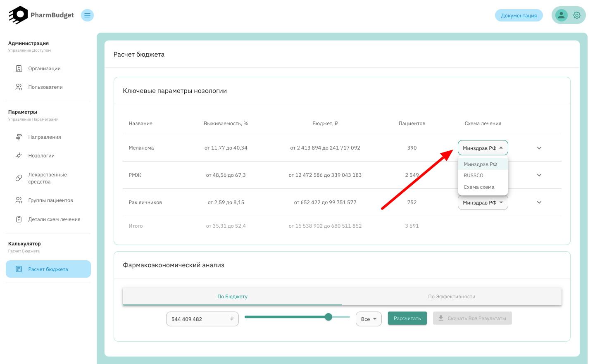Choose RUSSCO option in dropdown list
The height and width of the screenshot is (364, 595).
tap(483, 176)
